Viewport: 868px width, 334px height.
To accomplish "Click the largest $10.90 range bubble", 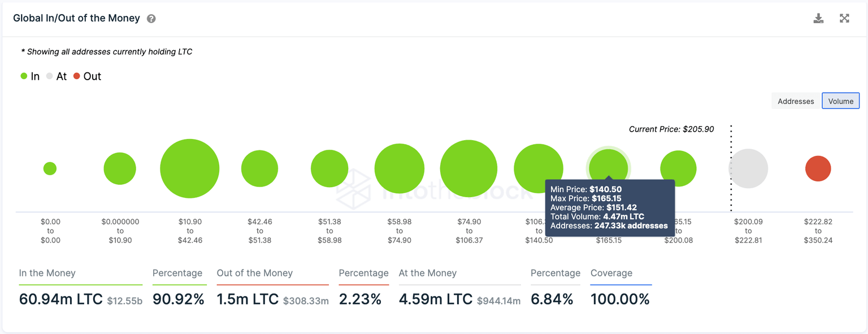I will [190, 168].
